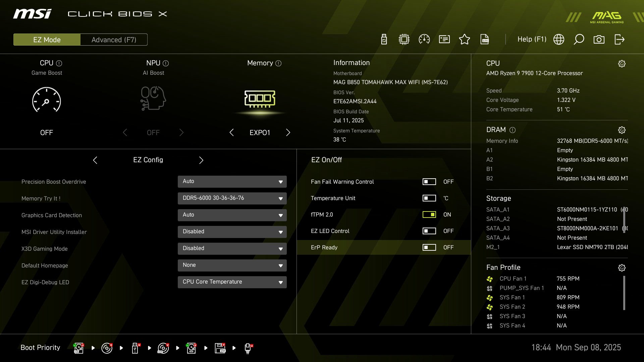This screenshot has height=362, width=644.
Task: Expand Memory Try It! dropdown
Action: click(232, 198)
